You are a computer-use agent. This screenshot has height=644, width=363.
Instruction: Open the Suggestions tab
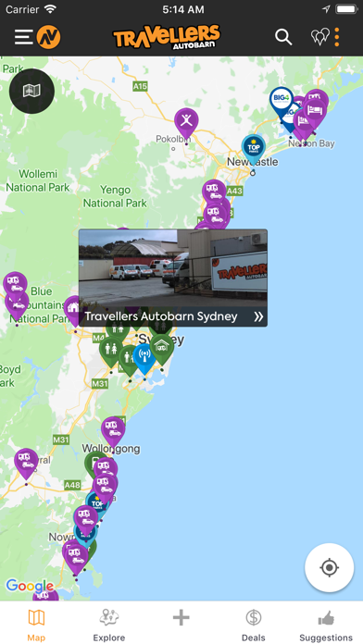coord(326,625)
